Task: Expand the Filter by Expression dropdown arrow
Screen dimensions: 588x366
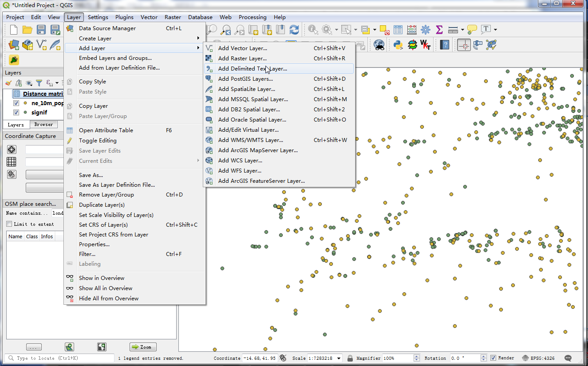Action: 57,83
